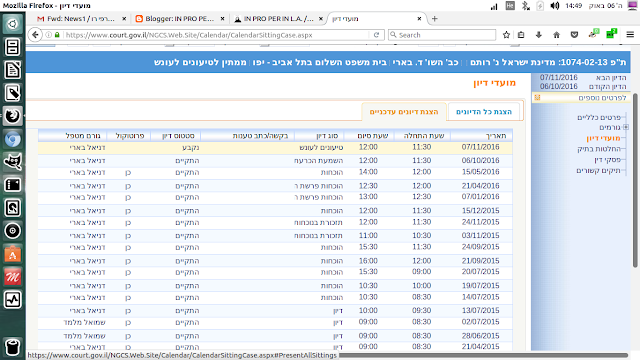Click the site identity padlock icon
Screen dimensions: 640x360
[x=57, y=35]
